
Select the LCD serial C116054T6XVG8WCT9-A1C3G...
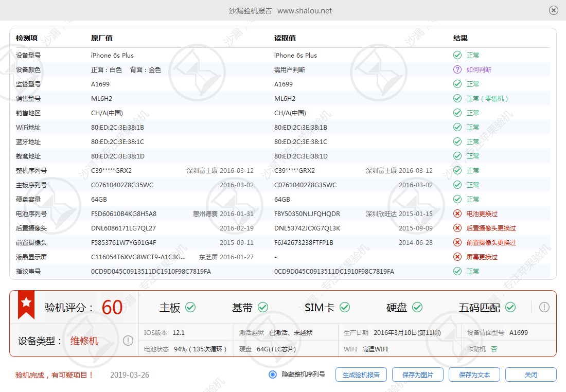click(138, 257)
